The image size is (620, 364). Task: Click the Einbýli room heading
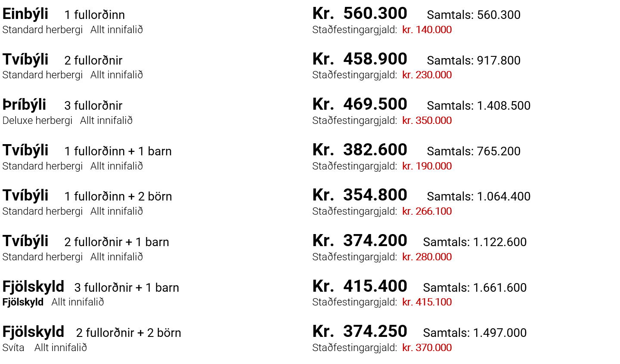25,14
